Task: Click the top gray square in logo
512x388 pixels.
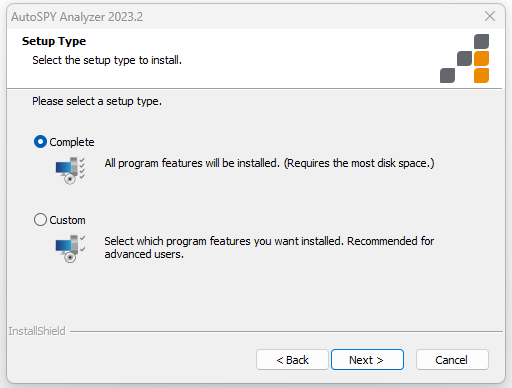Action: point(481,41)
